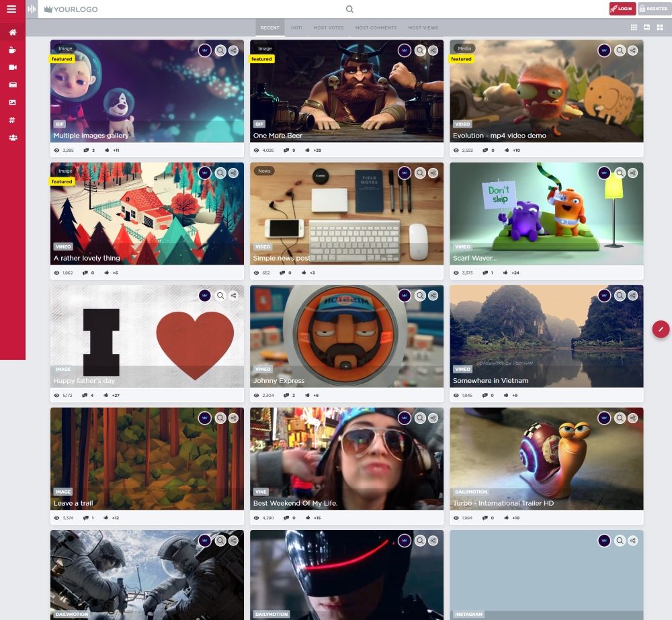
Task: Click the magnifier on Leave a trail
Action: point(220,418)
